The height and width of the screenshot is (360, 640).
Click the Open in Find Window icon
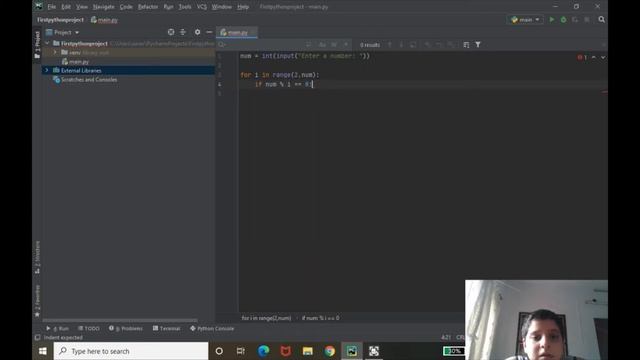click(x=466, y=45)
